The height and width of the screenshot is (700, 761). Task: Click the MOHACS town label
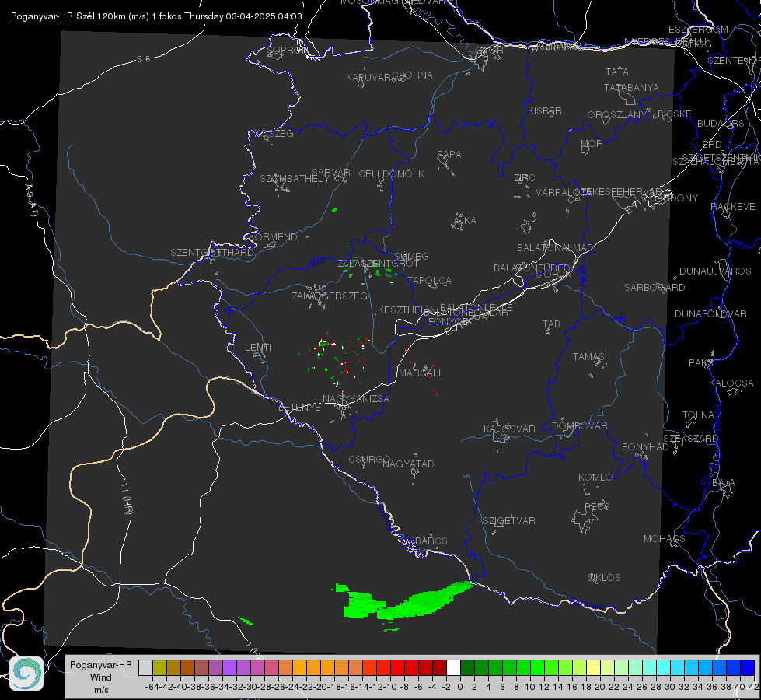coord(664,538)
